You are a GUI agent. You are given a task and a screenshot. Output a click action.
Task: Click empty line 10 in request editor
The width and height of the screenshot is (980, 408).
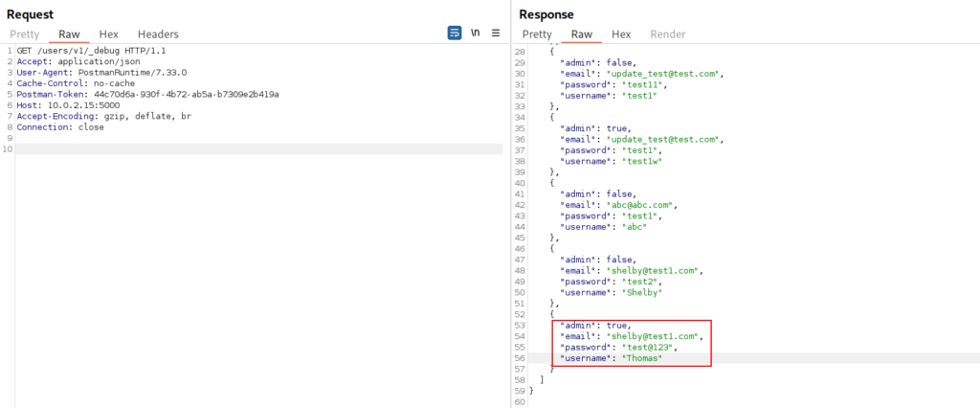pyautogui.click(x=258, y=149)
